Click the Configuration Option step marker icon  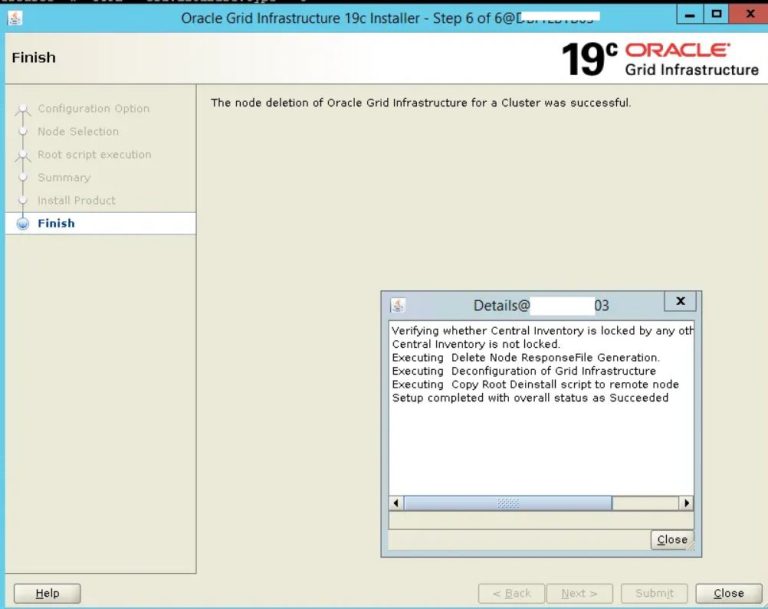coord(23,109)
